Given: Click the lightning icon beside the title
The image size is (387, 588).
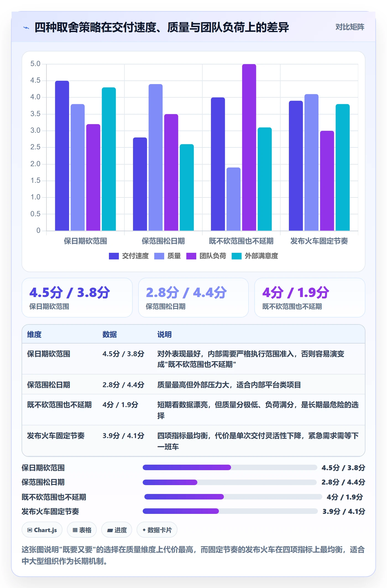Looking at the screenshot, I should (x=26, y=28).
